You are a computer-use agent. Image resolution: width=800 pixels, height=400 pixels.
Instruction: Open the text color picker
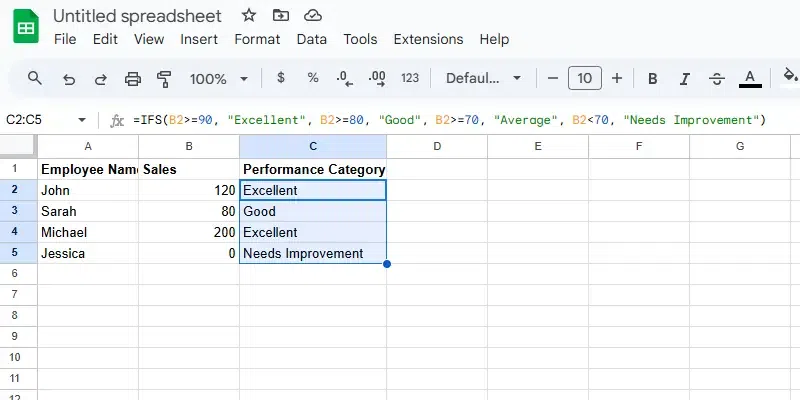click(749, 78)
